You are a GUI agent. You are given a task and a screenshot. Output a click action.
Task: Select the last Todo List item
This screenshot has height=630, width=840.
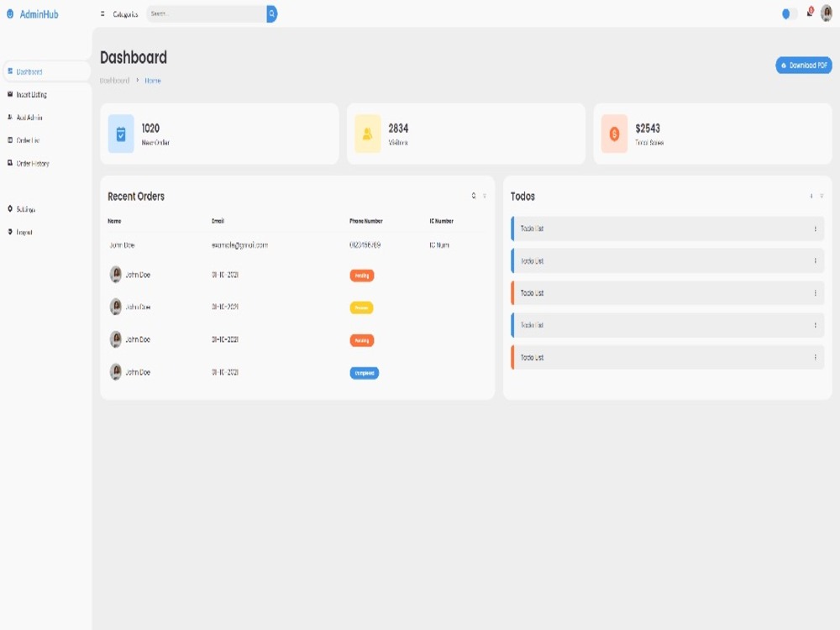coord(667,357)
